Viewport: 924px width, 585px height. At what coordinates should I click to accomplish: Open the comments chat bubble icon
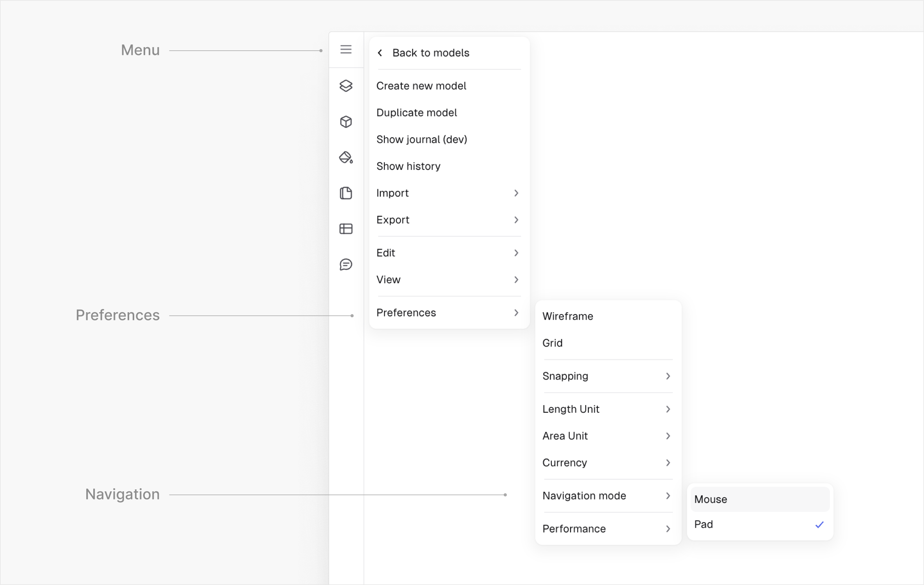(346, 265)
